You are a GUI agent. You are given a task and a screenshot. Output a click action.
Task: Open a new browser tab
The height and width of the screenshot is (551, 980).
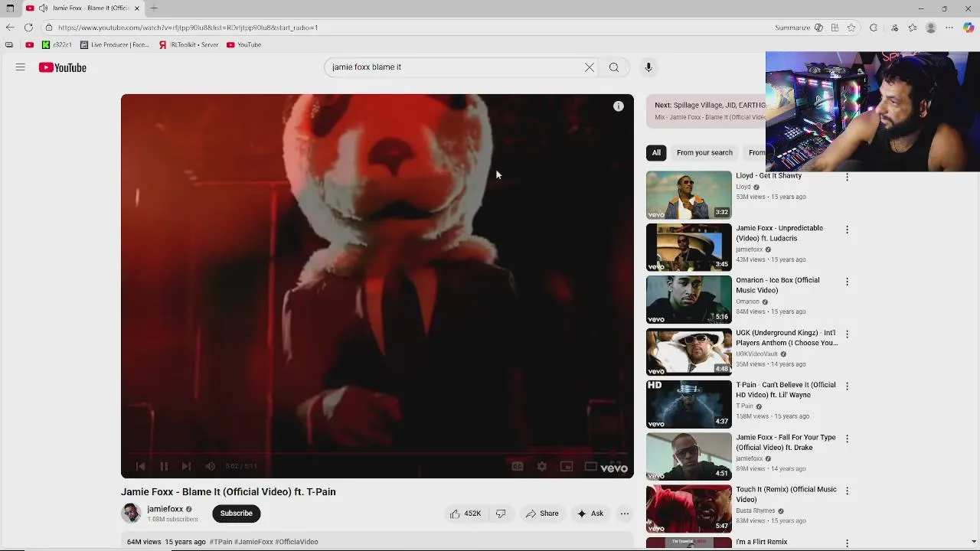pos(154,8)
